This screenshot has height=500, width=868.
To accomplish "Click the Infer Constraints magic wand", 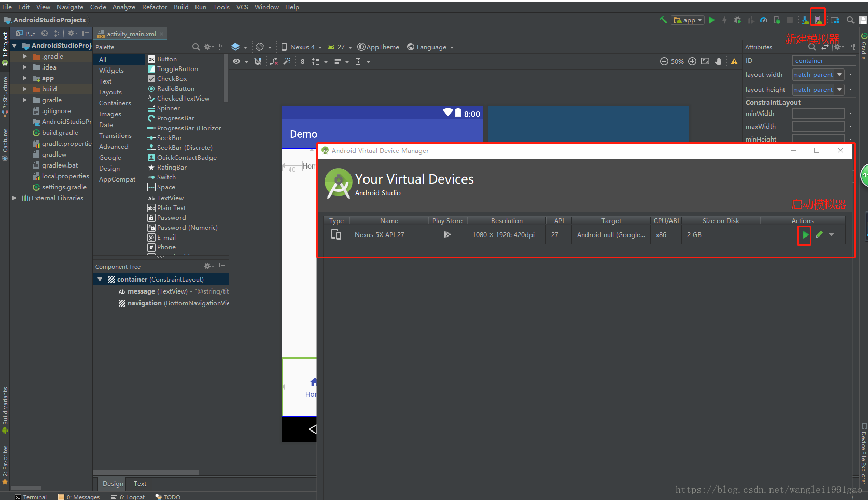I will pyautogui.click(x=287, y=61).
